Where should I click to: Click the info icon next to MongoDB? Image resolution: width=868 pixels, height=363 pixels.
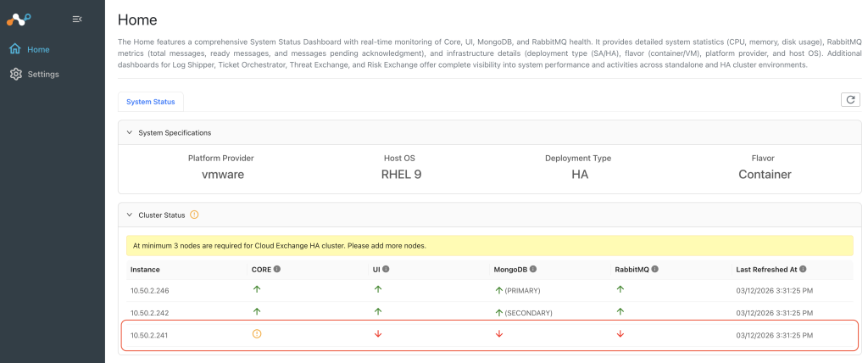[533, 269]
